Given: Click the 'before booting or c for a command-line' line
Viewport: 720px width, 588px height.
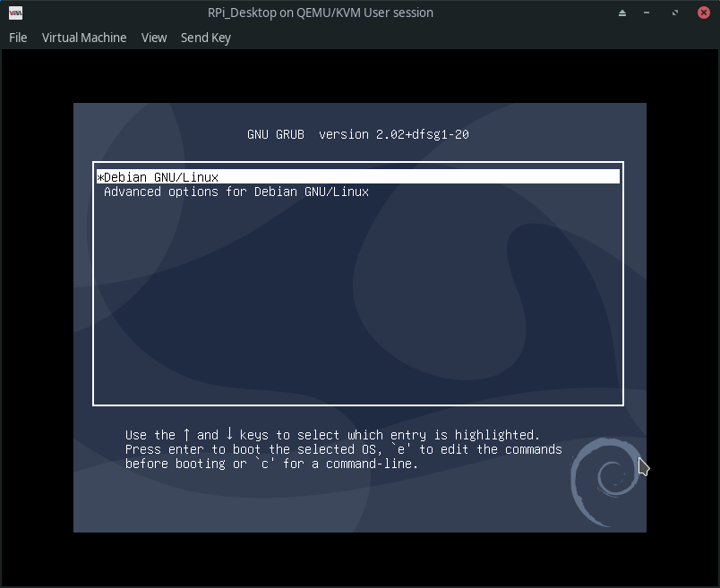Looking at the screenshot, I should pos(271,464).
